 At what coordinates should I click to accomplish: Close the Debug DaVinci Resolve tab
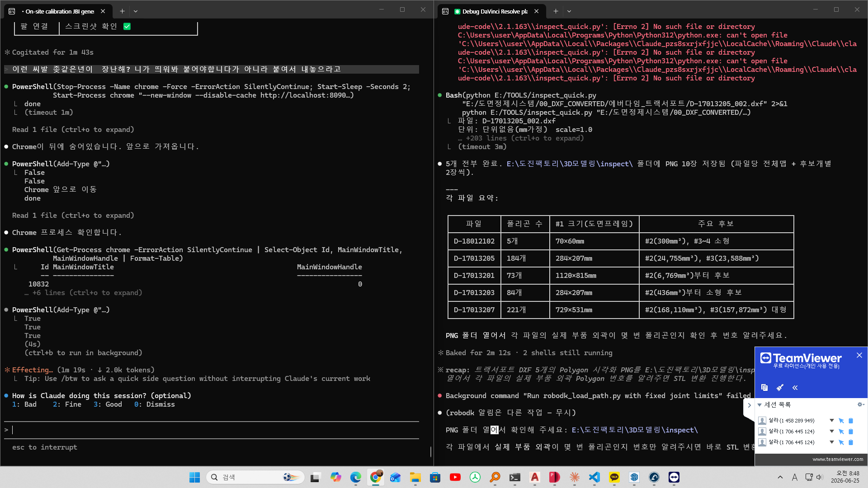click(537, 11)
